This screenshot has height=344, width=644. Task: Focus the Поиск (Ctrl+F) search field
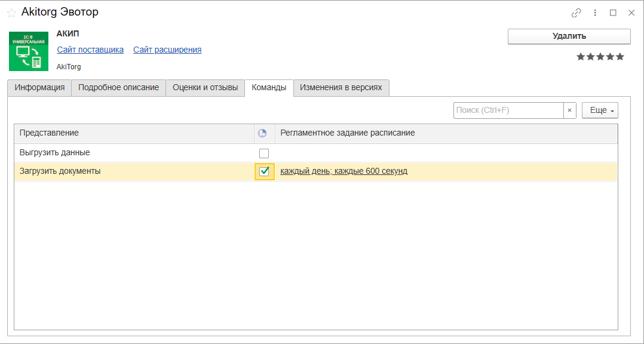click(508, 110)
